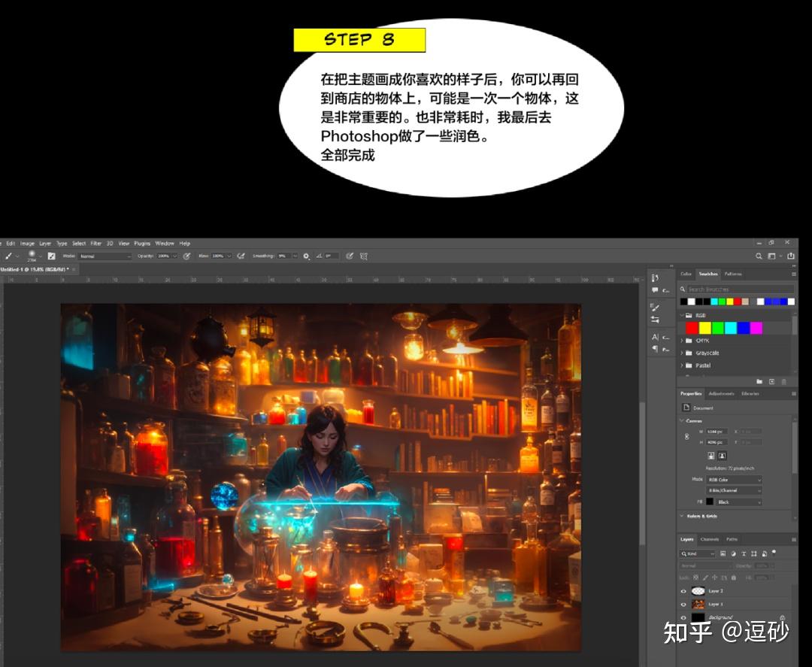812x667 pixels.
Task: Open the symmetry paint butterfly options
Action: point(364,256)
